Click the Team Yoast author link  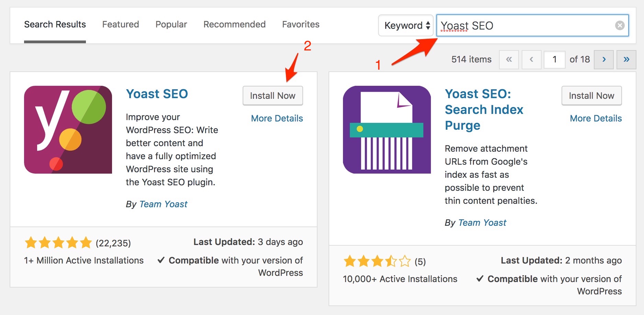tap(163, 204)
